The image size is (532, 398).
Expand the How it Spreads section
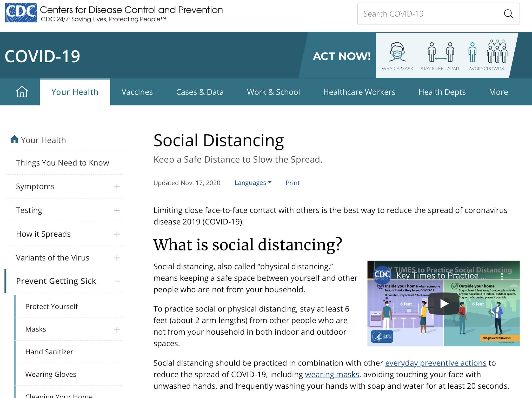pos(117,234)
